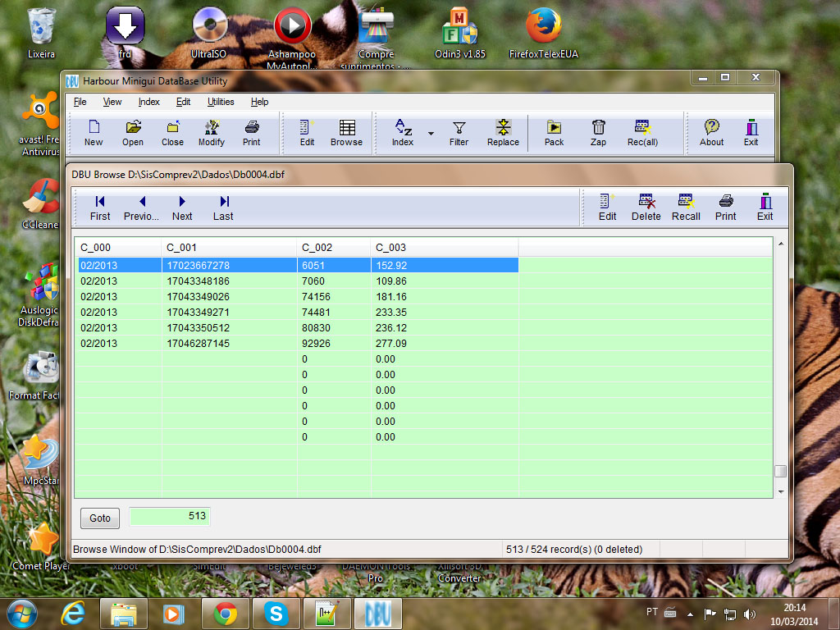840x630 pixels.
Task: Go to Last record
Action: click(223, 207)
